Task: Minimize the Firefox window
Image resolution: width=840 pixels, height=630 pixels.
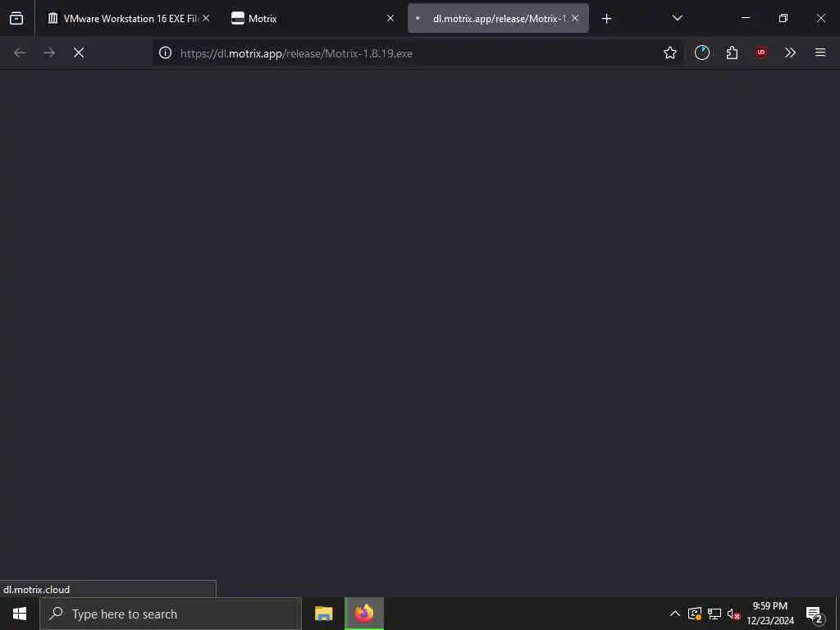Action: tap(746, 18)
